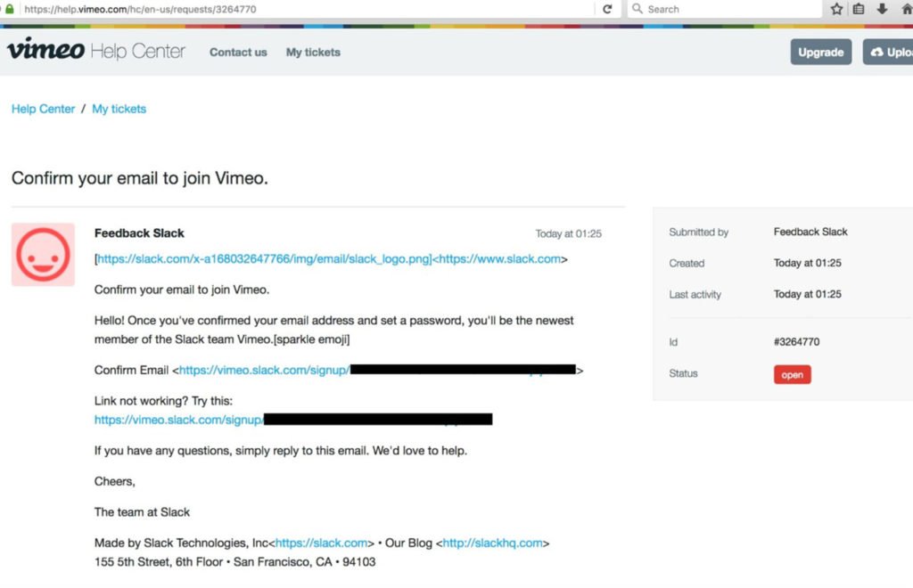Screen dimensions: 913x588
Task: Click the browser reload icon
Action: 607,9
